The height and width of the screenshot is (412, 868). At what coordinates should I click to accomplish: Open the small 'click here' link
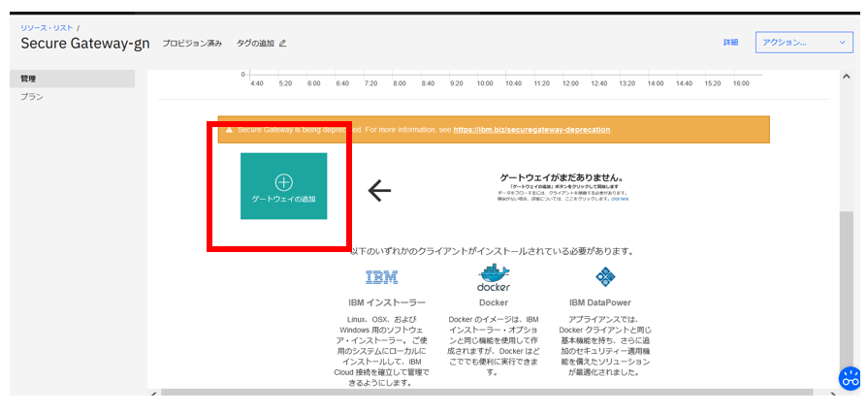pos(620,199)
